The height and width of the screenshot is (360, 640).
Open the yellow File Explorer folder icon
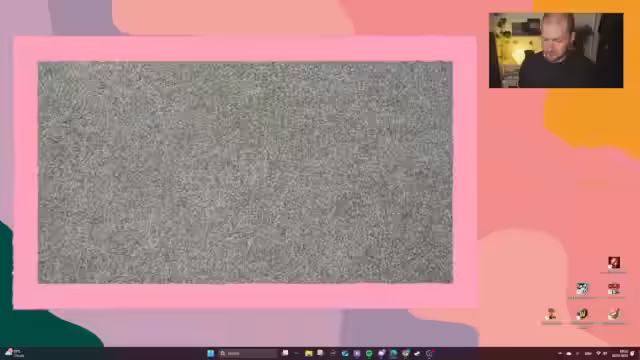coord(309,353)
